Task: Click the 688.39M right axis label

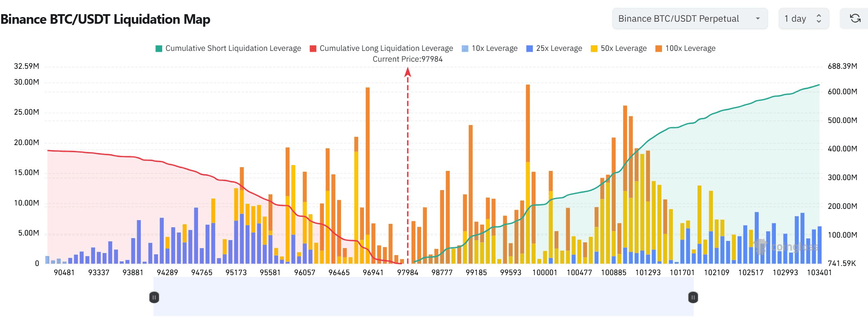Action: tap(842, 66)
